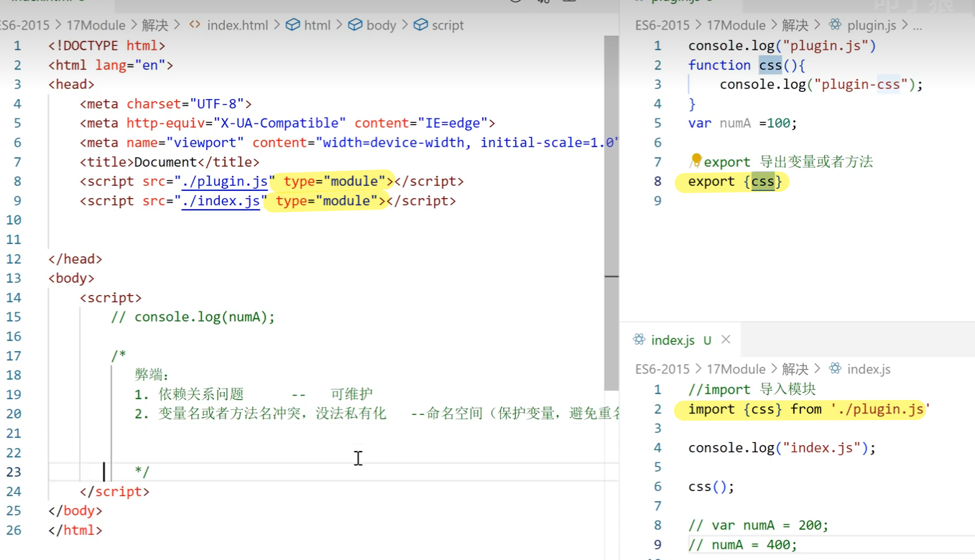Click the </html> closing tag
This screenshot has height=560, width=975.
75,531
